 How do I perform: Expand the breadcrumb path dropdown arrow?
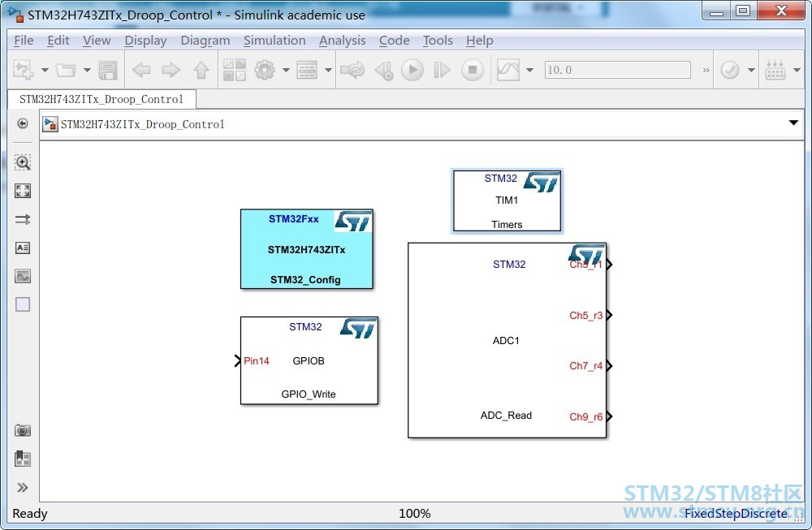pyautogui.click(x=793, y=123)
